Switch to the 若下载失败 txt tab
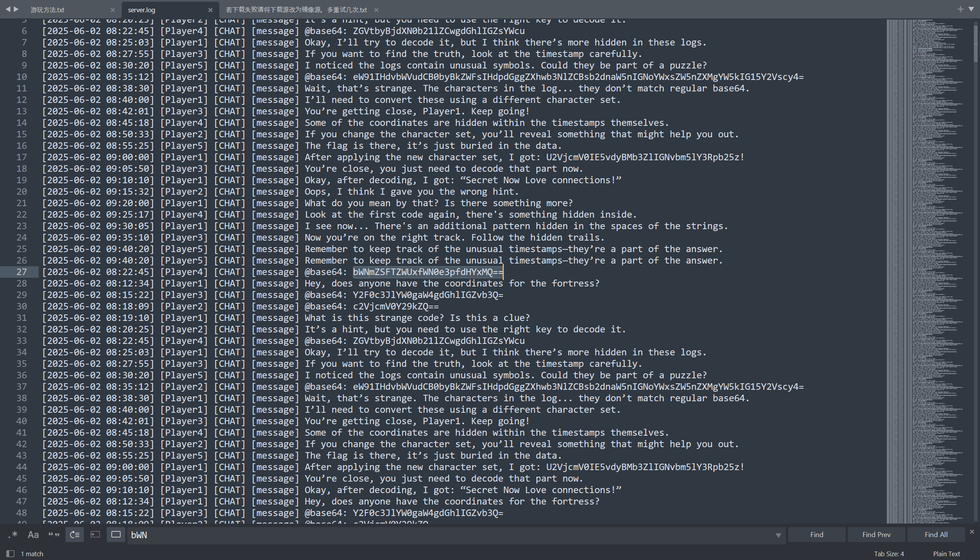980x560 pixels. click(x=296, y=10)
